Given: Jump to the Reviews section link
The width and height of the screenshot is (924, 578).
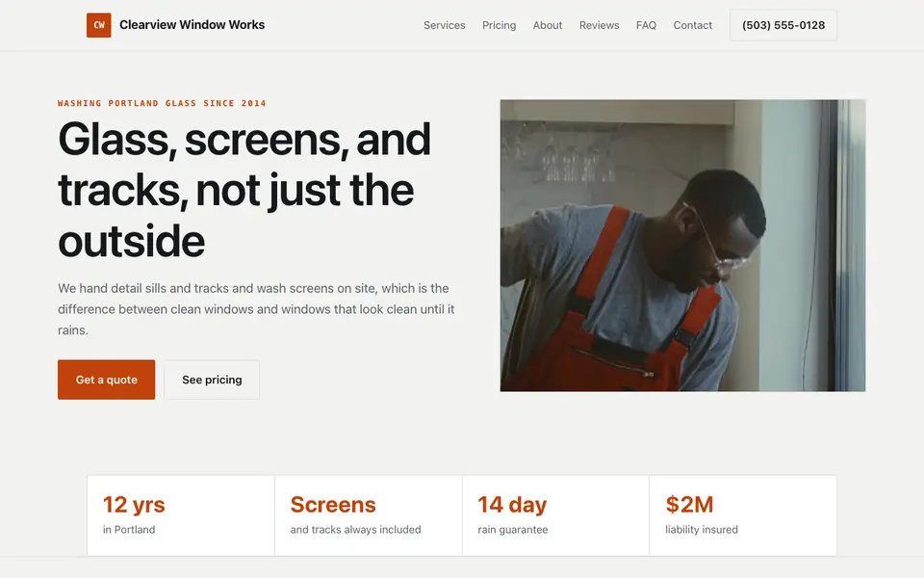Looking at the screenshot, I should click(599, 25).
